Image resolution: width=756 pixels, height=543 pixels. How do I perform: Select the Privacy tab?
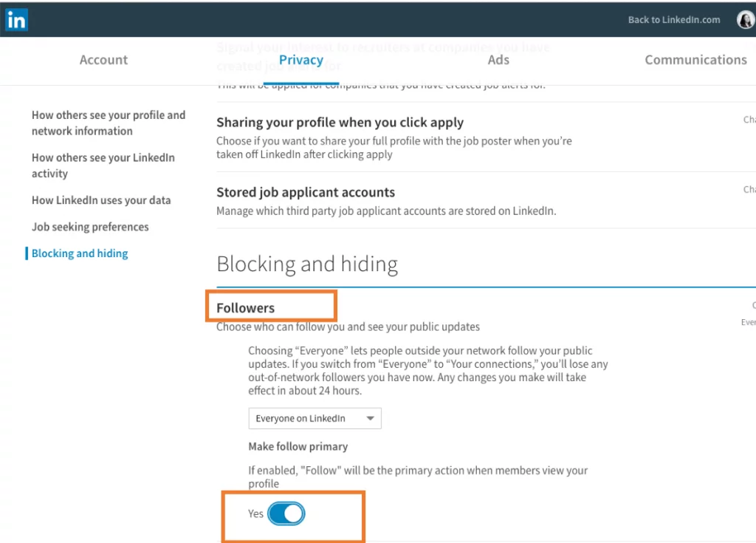coord(301,60)
